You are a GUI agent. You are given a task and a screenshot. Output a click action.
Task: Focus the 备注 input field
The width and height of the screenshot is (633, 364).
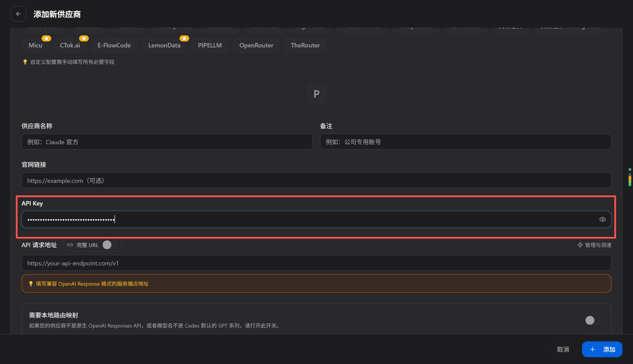[x=466, y=142]
